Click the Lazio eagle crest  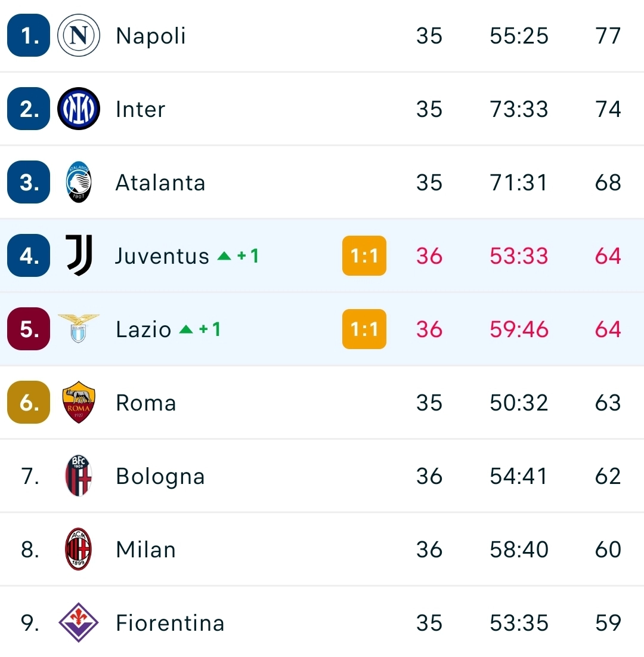pos(78,329)
